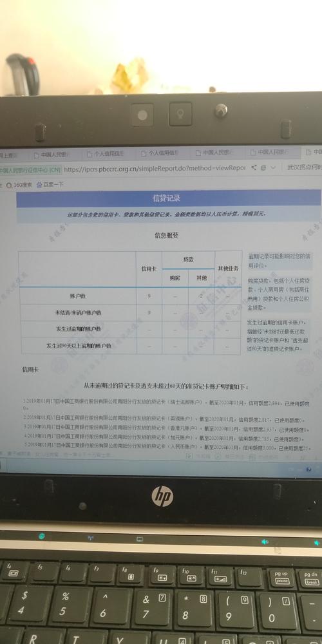322x644 pixels.
Task: Select the 发生过90天以上逾期的账户数 row label
Action: tap(79, 346)
